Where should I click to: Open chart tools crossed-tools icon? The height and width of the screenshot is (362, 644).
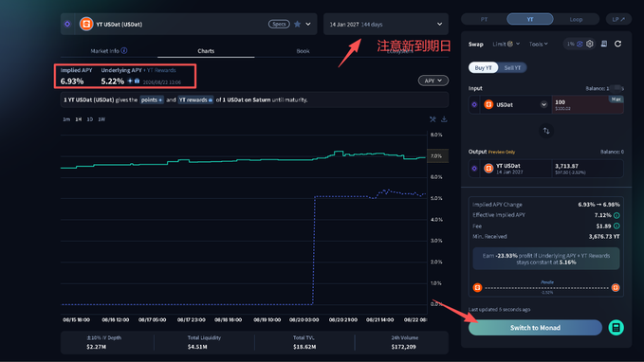tap(432, 119)
